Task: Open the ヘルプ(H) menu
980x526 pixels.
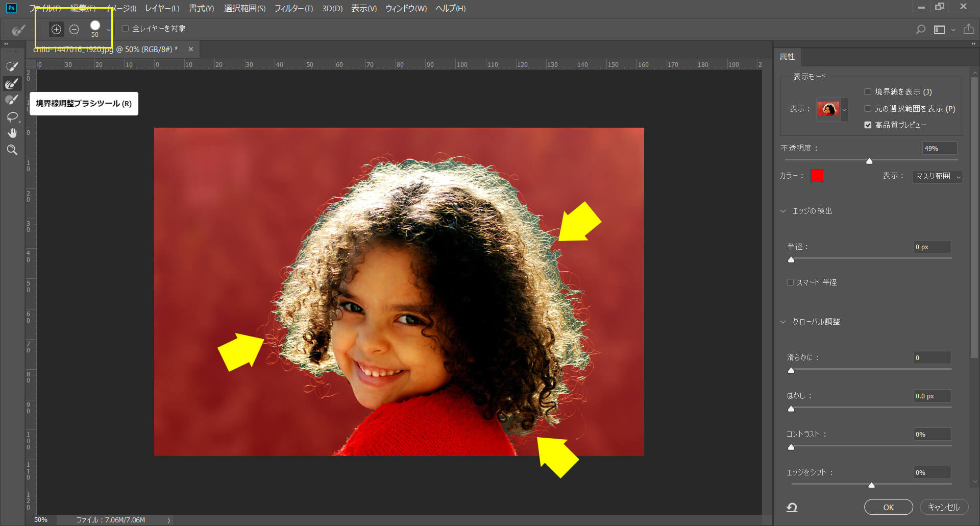Action: [x=450, y=9]
